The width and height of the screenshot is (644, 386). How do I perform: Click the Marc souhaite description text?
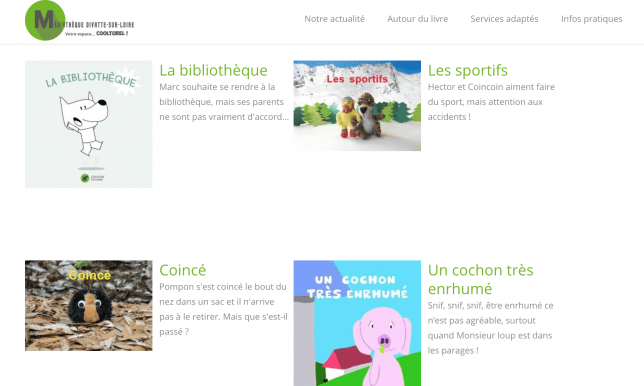[224, 102]
